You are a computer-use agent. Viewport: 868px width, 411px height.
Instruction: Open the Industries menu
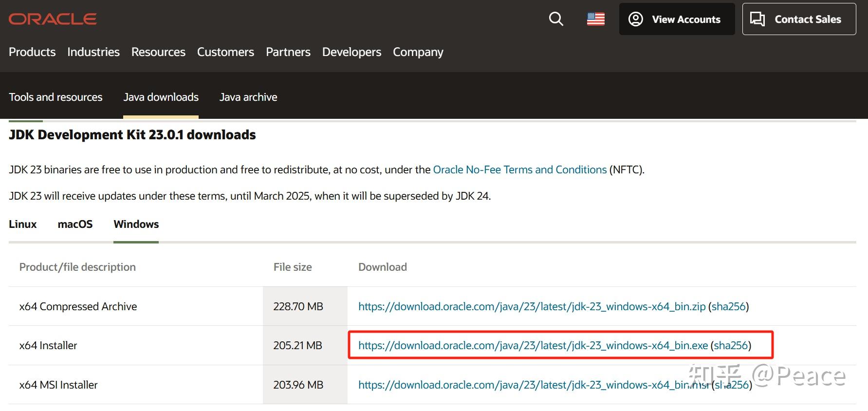pos(93,52)
